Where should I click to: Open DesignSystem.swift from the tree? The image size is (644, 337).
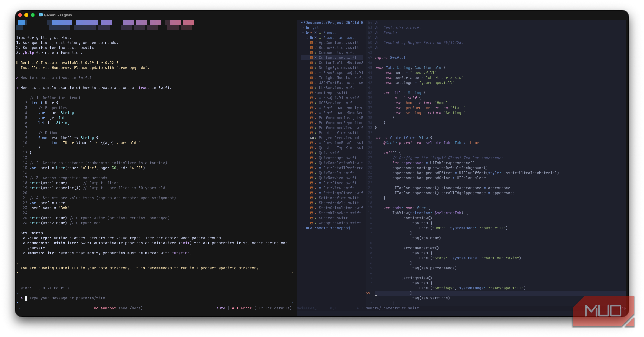pos(339,68)
